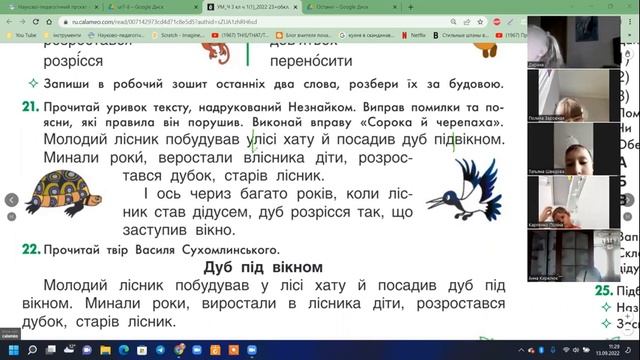Close the active Calameo tab
The width and height of the screenshot is (640, 360).
point(296,7)
